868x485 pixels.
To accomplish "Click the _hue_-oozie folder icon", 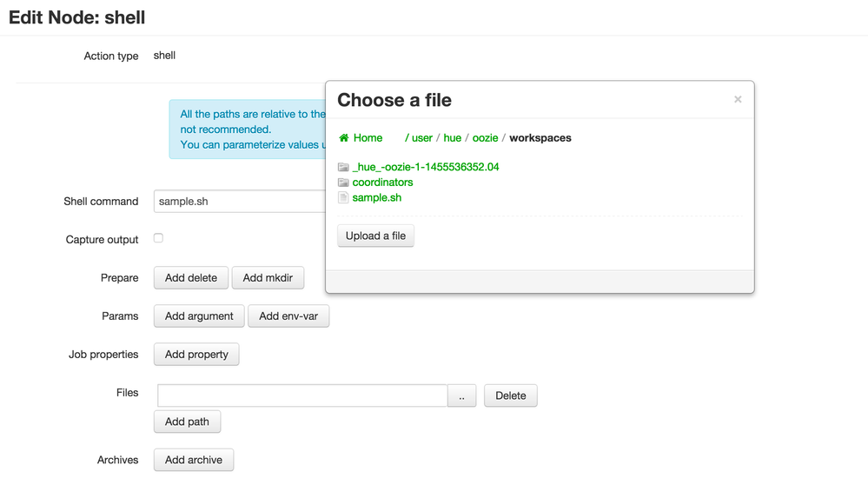I will pyautogui.click(x=343, y=167).
